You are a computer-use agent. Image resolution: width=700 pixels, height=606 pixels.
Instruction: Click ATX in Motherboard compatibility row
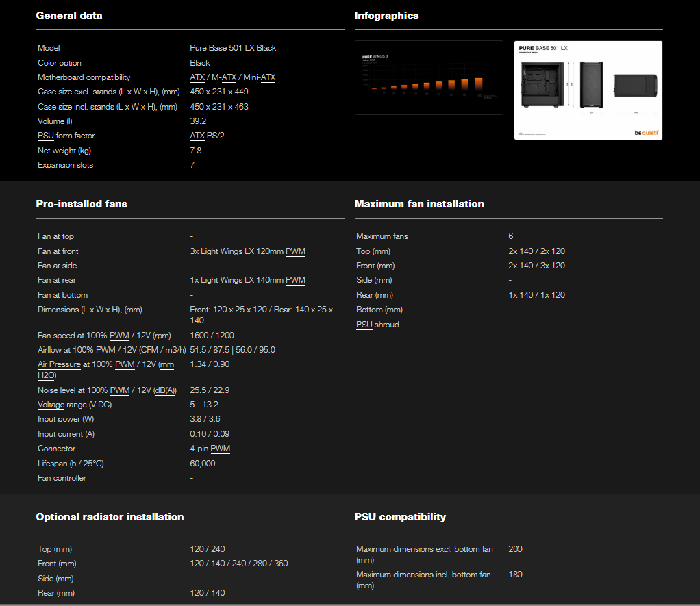click(x=197, y=77)
